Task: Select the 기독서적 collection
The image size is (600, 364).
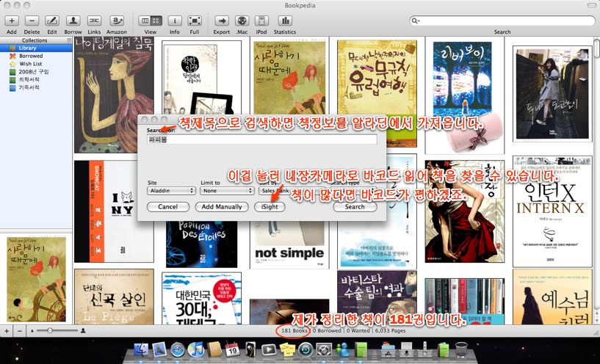Action: [x=36, y=87]
